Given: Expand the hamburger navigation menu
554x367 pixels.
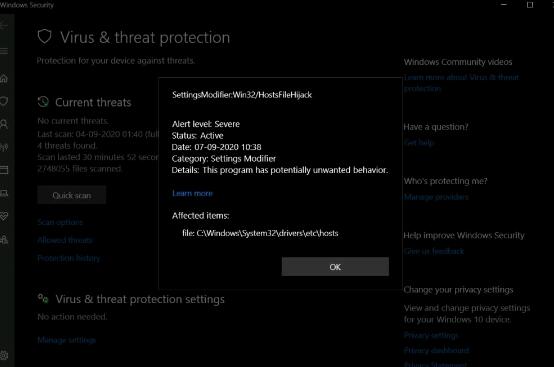Looking at the screenshot, I should point(4,52).
